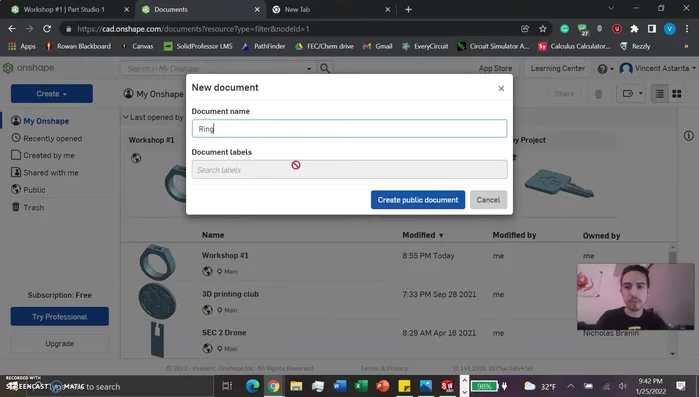Viewport: 699px width, 397px height.
Task: Click the Owned by column header
Action: click(601, 236)
